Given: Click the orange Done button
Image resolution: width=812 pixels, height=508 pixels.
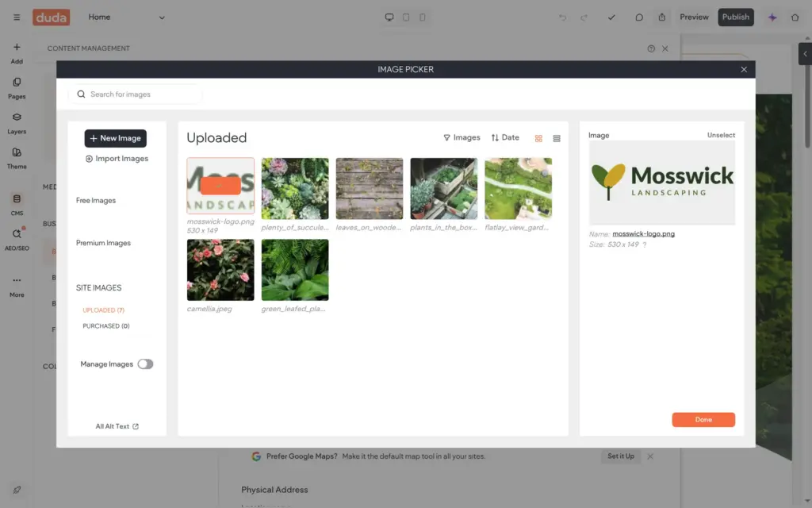Looking at the screenshot, I should (703, 420).
